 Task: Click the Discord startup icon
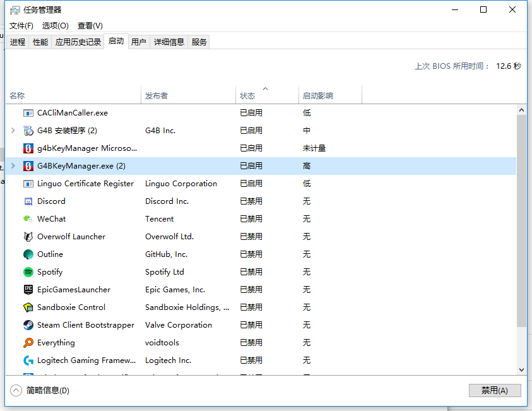28,201
